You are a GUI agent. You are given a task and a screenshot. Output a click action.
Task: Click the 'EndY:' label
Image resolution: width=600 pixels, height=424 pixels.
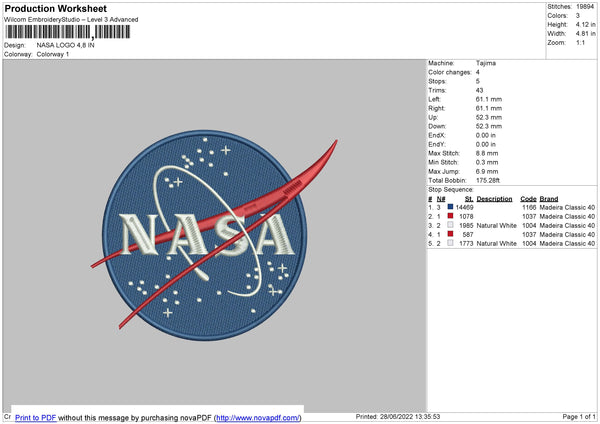[x=437, y=144]
